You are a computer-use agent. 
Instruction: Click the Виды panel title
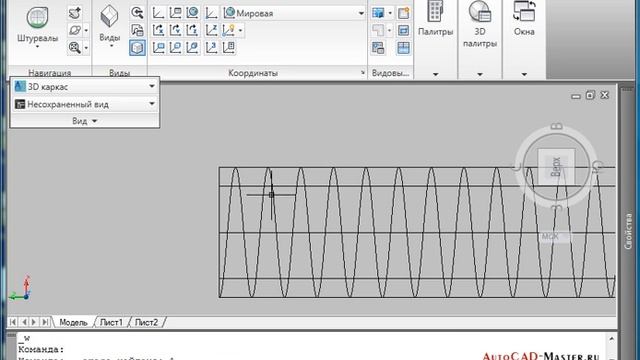pyautogui.click(x=120, y=73)
